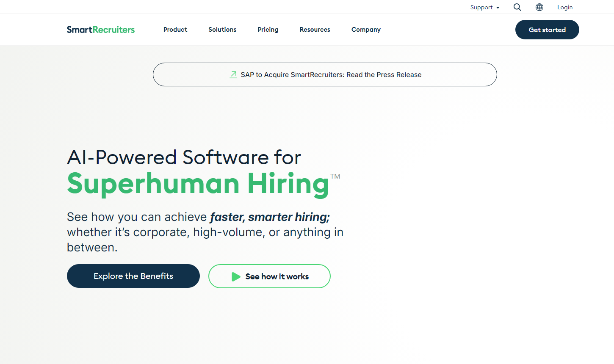Image resolution: width=614 pixels, height=364 pixels.
Task: Click the See how it works button
Action: (269, 276)
